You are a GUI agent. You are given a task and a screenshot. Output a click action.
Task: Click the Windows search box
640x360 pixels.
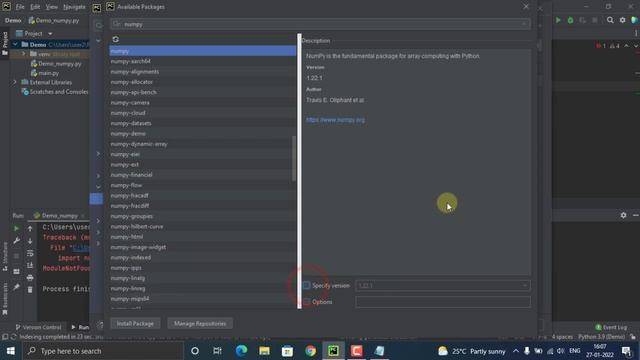click(103, 351)
